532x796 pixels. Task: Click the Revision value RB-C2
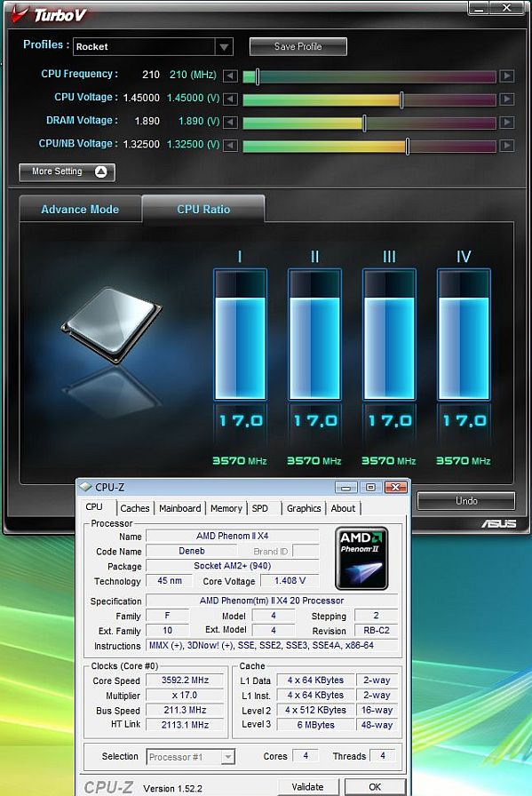coord(377,631)
